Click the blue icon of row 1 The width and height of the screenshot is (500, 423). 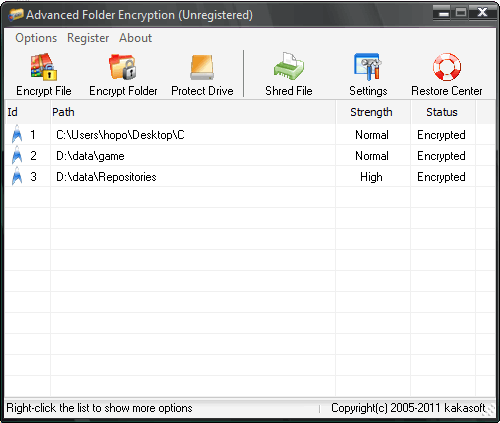(17, 134)
